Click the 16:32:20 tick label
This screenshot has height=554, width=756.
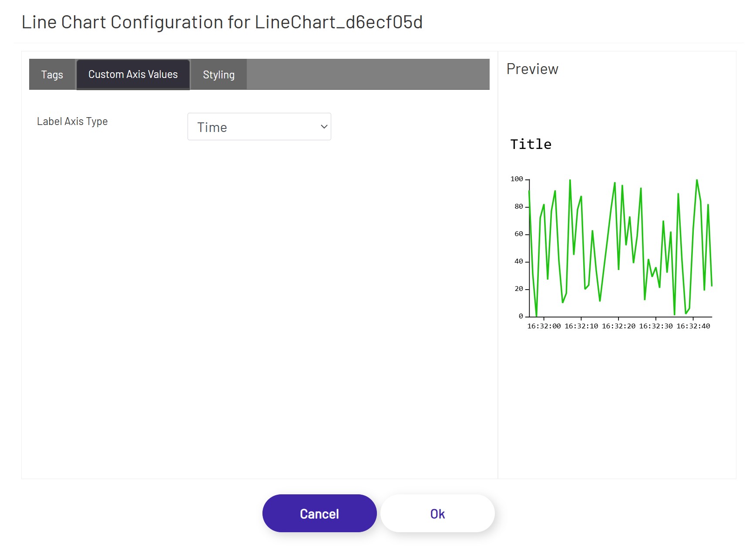point(618,326)
